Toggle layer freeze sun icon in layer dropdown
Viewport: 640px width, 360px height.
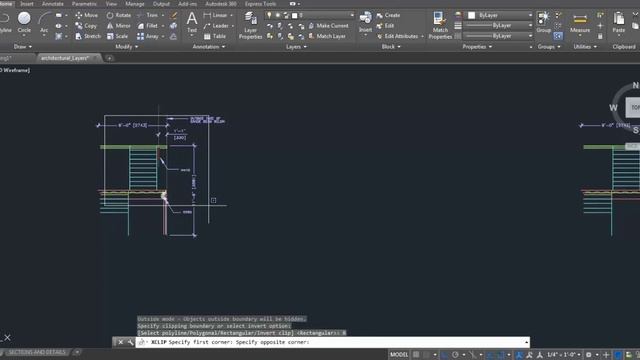(278, 15)
